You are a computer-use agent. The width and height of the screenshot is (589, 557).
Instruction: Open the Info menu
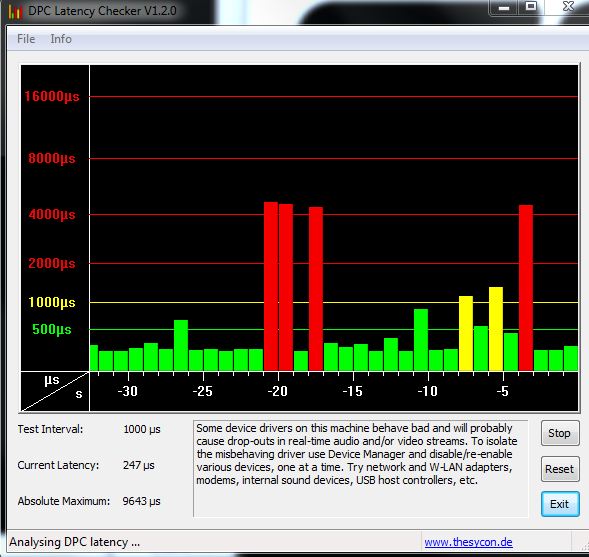(61, 39)
